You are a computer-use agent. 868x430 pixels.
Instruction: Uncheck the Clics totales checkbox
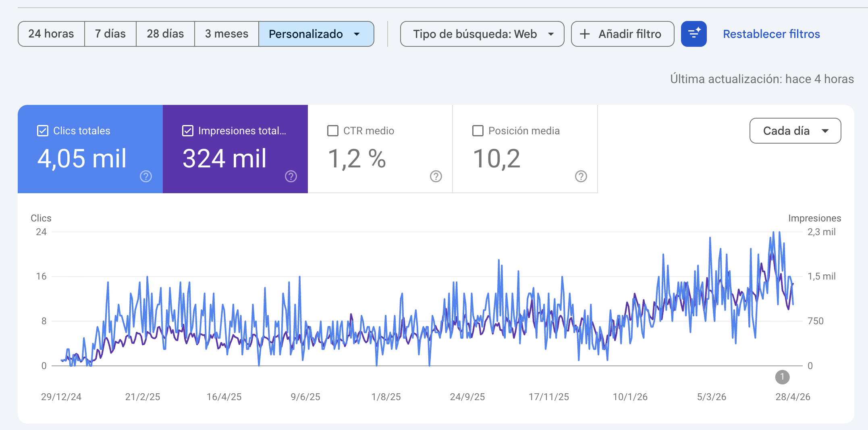(x=43, y=131)
